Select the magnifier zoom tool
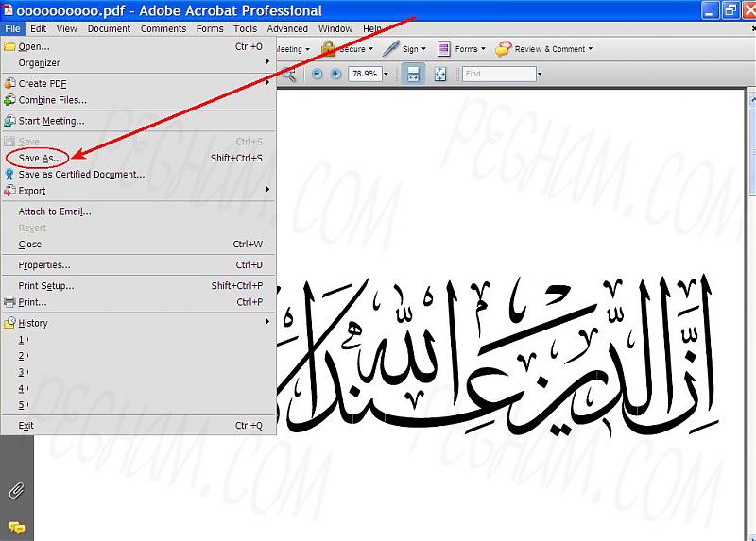 [288, 75]
